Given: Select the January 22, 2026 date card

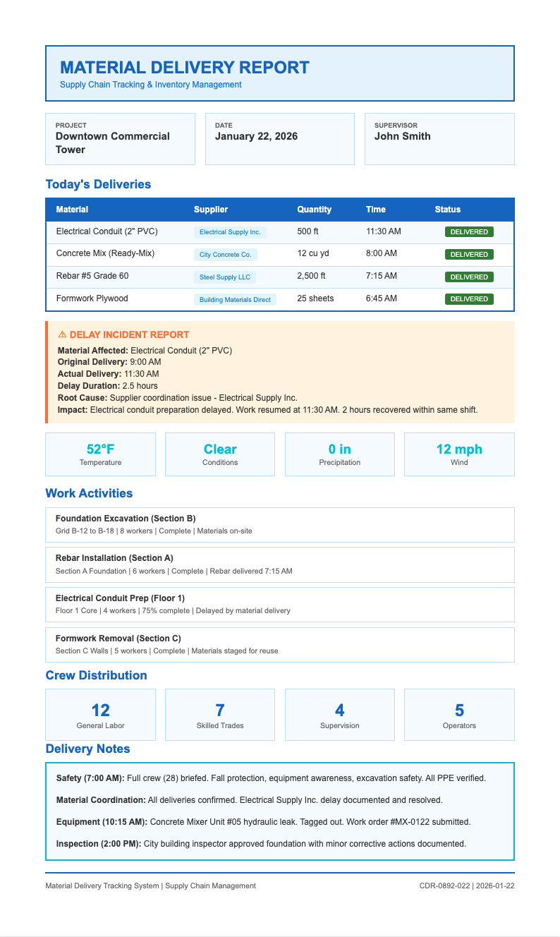Looking at the screenshot, I should tap(279, 138).
